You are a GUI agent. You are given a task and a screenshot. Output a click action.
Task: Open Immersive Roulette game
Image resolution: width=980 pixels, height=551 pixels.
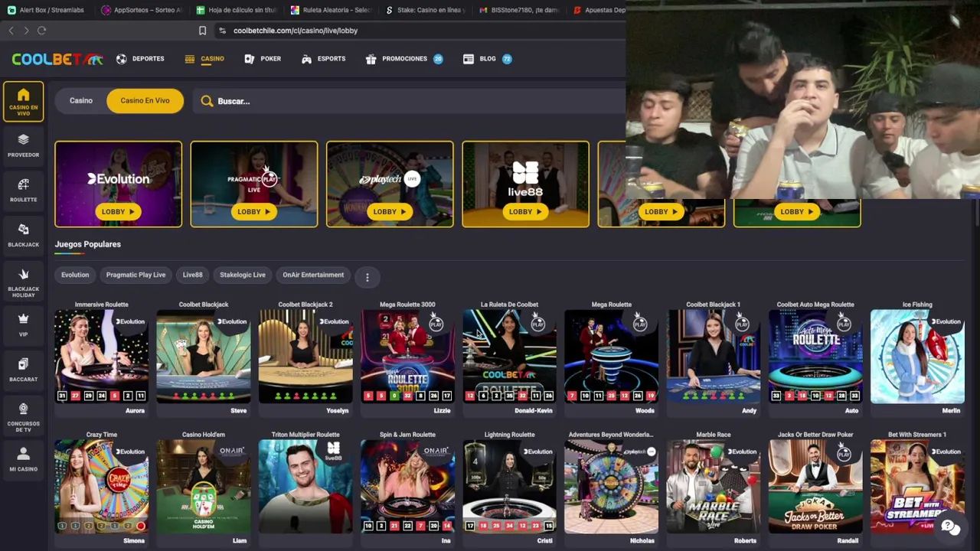101,357
